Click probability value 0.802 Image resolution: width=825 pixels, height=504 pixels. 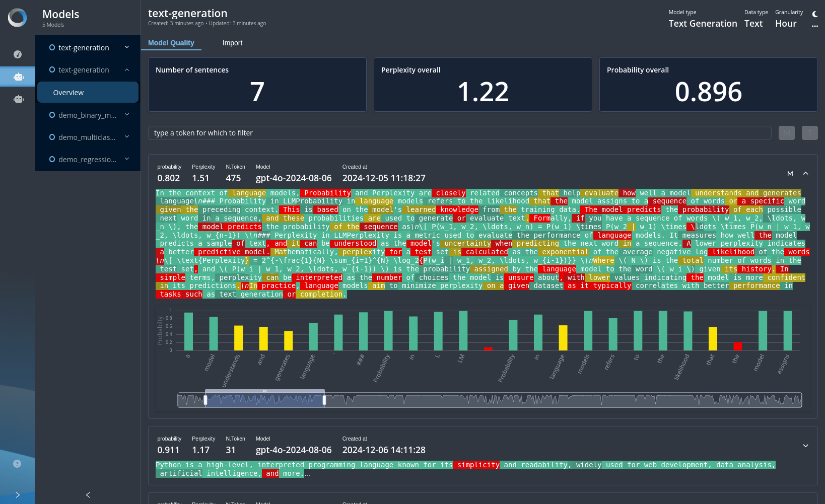[x=168, y=178]
